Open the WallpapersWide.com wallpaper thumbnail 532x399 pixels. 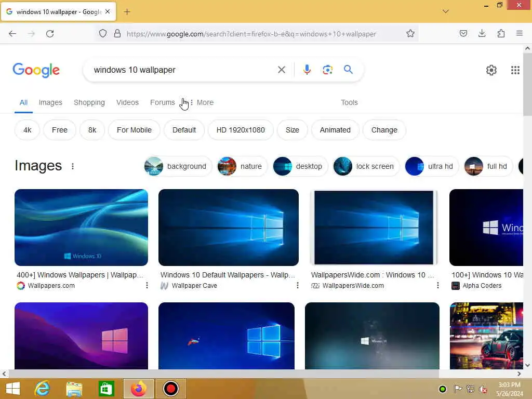[374, 228]
